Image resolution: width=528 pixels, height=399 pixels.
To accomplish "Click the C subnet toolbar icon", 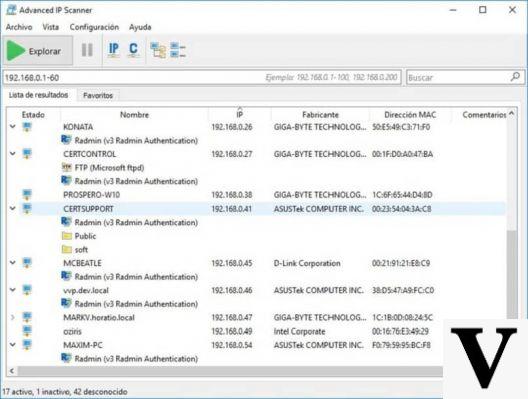I will [134, 49].
